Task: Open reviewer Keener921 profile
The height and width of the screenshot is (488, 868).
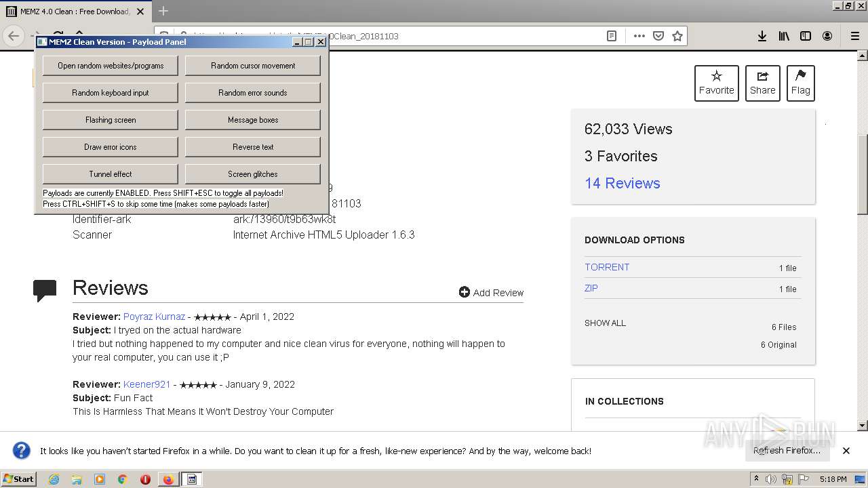Action: [x=147, y=384]
